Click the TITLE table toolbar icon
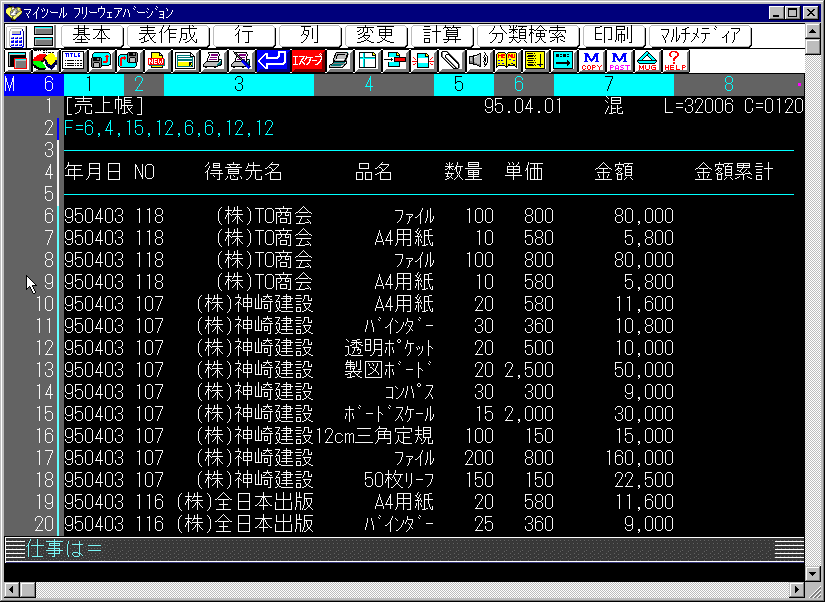 (73, 61)
